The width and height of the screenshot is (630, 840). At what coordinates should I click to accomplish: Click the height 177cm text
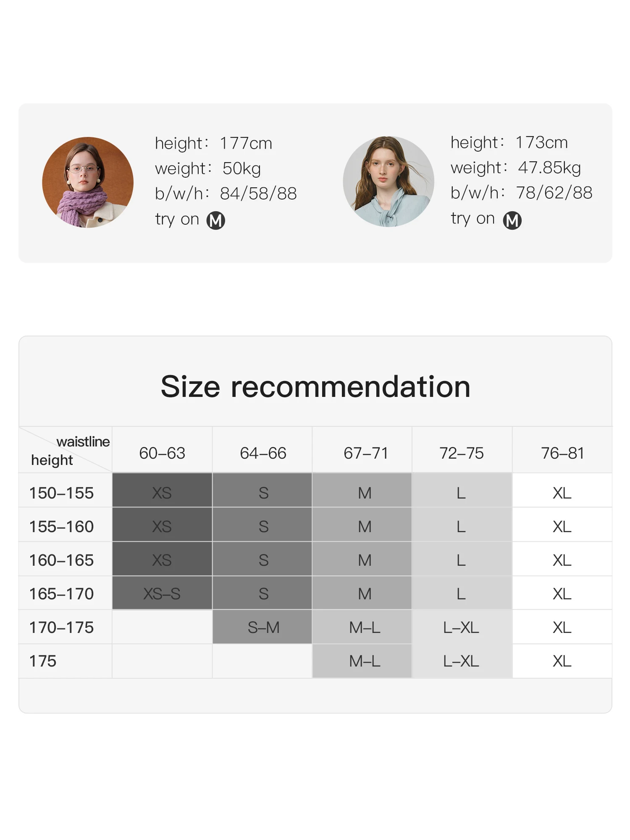(x=214, y=143)
